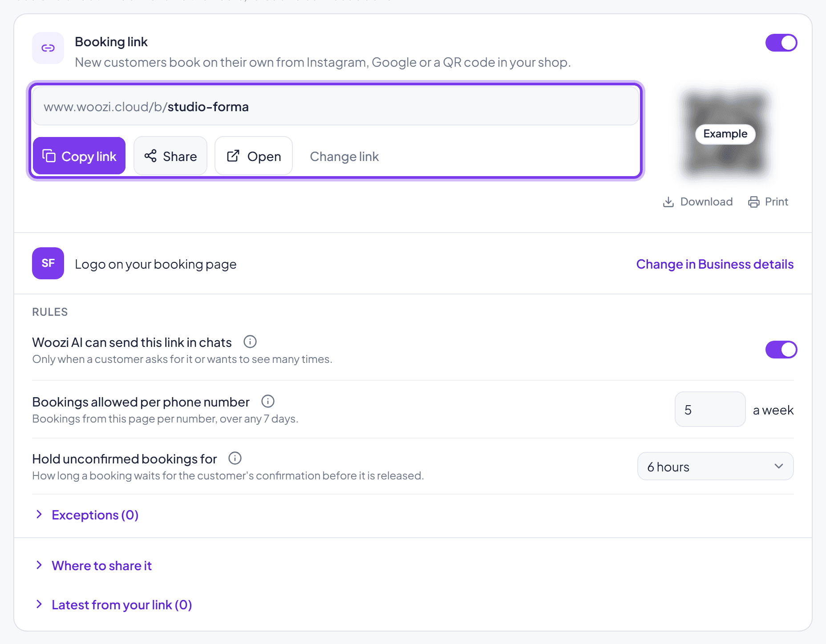This screenshot has height=644, width=826.
Task: Disable Woozi AI sending link in chats
Action: tap(781, 350)
